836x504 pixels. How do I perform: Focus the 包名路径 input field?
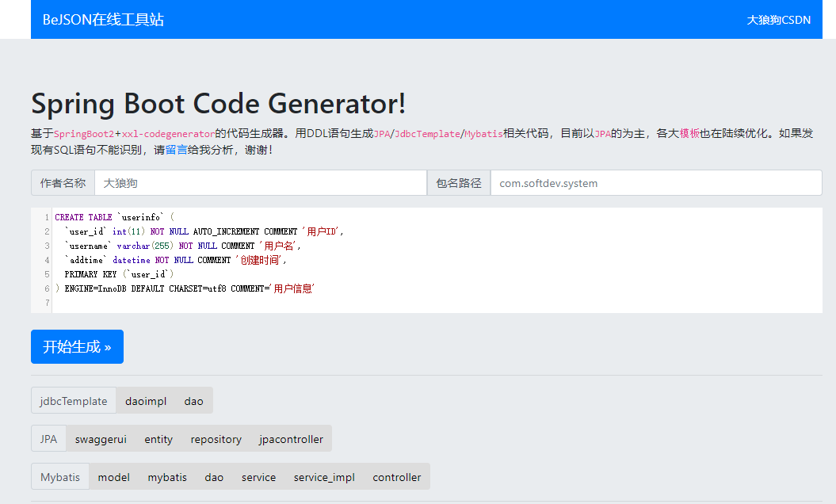[x=655, y=183]
